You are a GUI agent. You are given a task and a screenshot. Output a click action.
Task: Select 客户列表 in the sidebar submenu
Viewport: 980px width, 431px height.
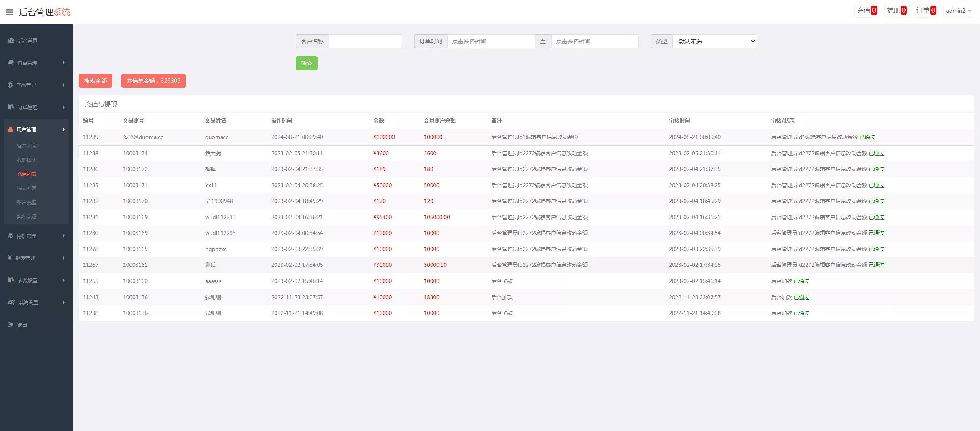[x=27, y=146]
